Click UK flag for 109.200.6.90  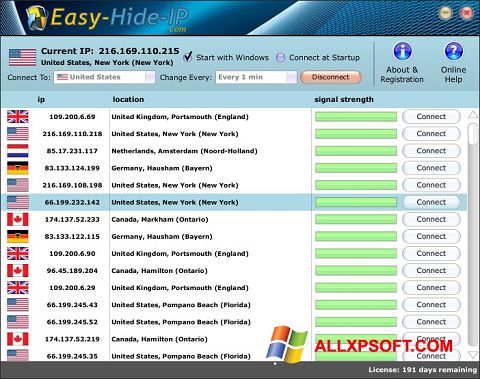click(18, 254)
